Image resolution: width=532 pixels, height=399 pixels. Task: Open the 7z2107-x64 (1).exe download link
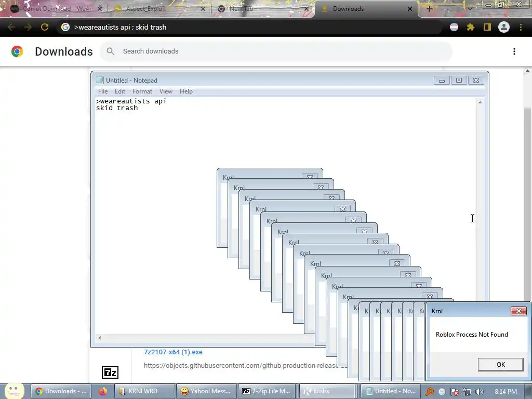point(173,352)
